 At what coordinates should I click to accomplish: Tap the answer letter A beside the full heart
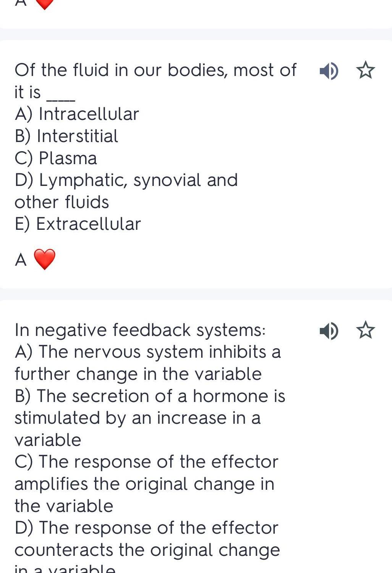pos(21,260)
